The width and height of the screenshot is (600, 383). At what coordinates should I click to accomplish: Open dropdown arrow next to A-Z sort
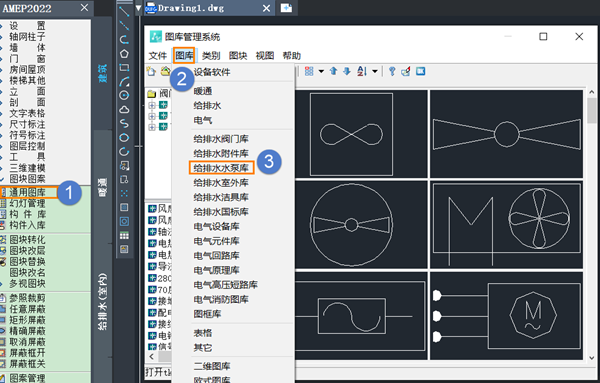click(375, 72)
